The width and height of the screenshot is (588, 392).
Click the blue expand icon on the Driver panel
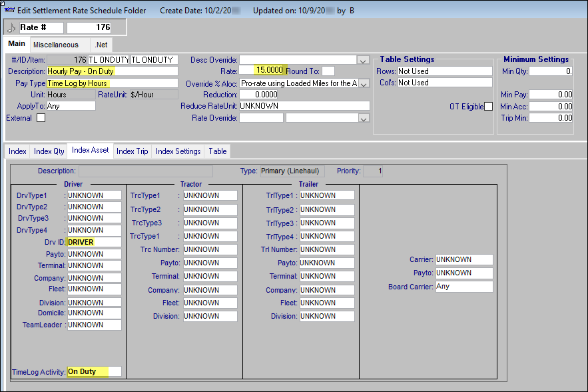[73, 184]
